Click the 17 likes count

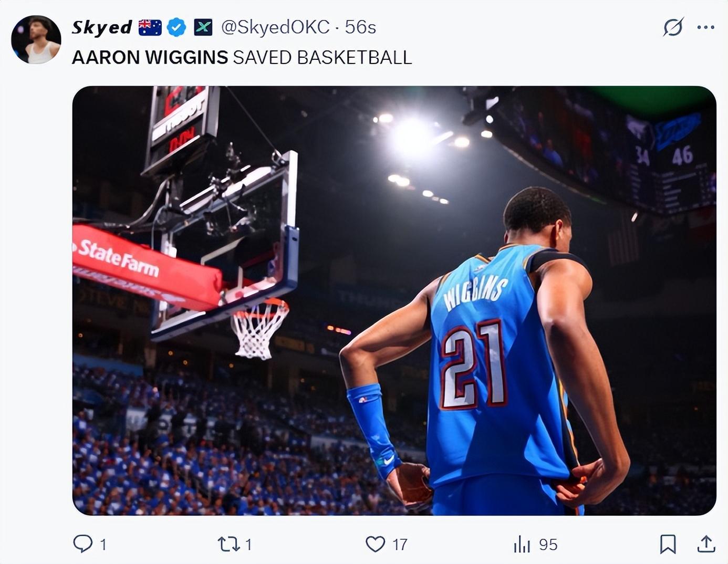coord(400,545)
